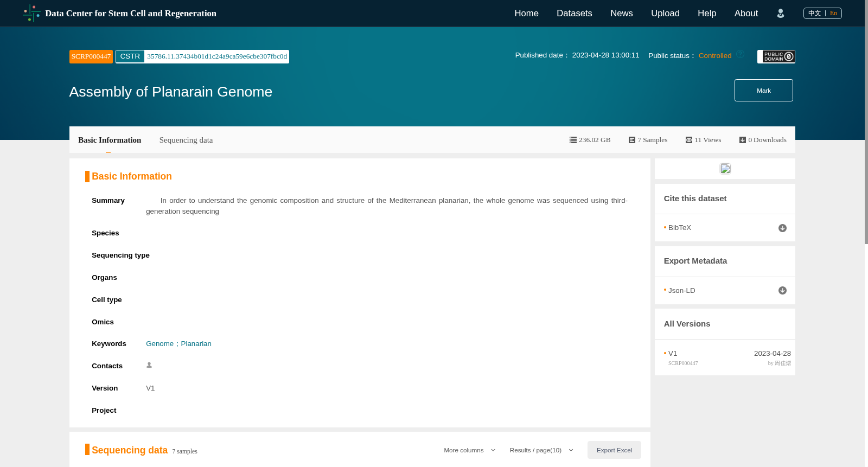This screenshot has height=467, width=868.
Task: Open the user account icon
Action: 781,14
